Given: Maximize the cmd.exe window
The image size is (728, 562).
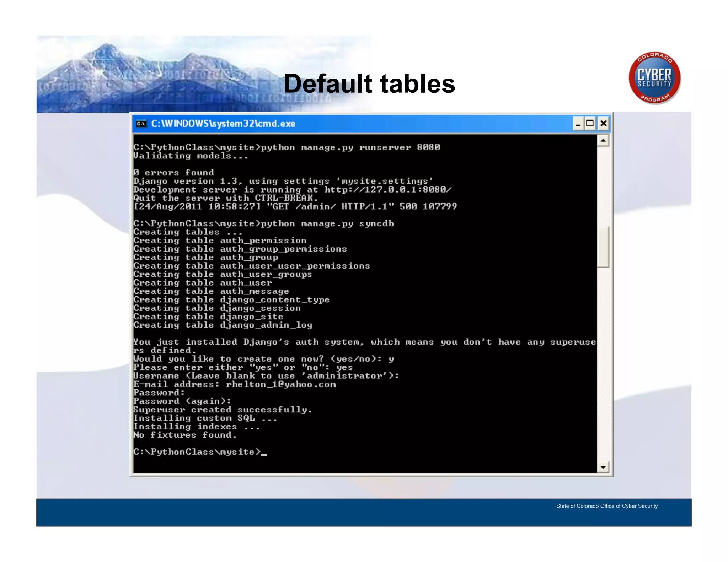Looking at the screenshot, I should click(590, 124).
